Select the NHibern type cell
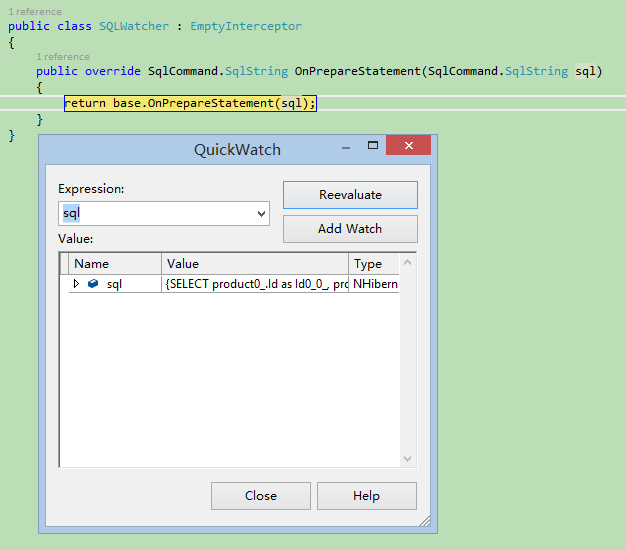Screen dimensions: 626x550 [374, 284]
